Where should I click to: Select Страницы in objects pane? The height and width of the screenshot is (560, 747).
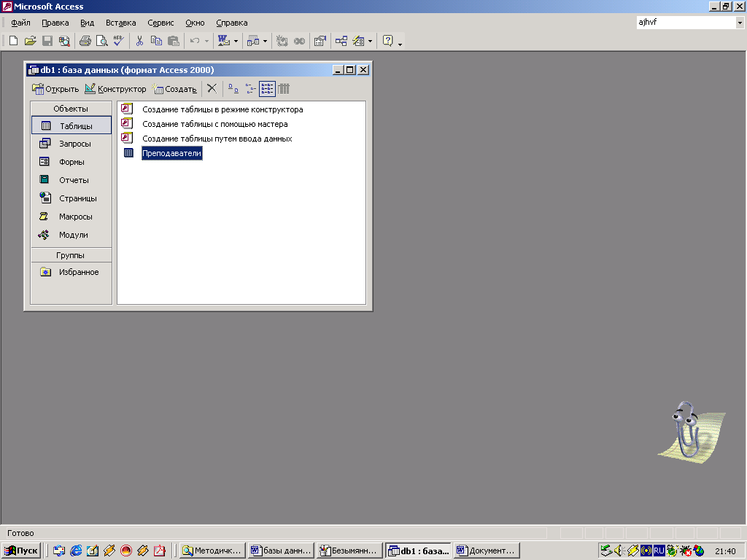71,198
